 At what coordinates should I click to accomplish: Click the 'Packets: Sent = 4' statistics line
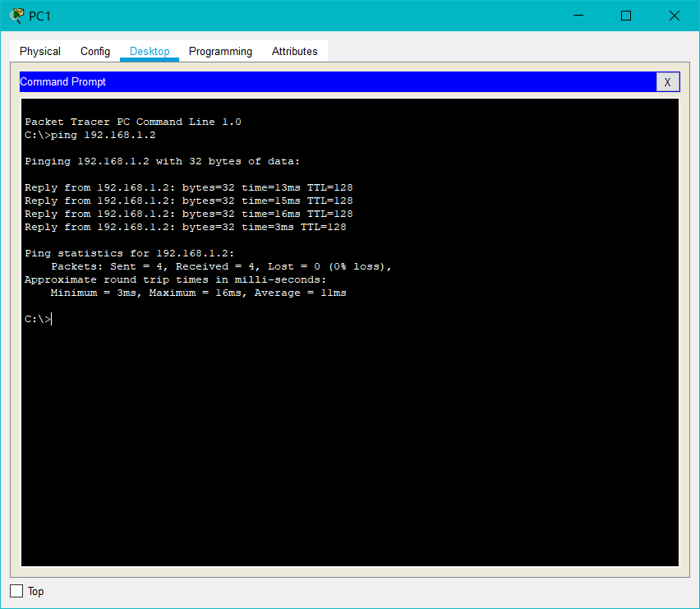click(x=221, y=266)
